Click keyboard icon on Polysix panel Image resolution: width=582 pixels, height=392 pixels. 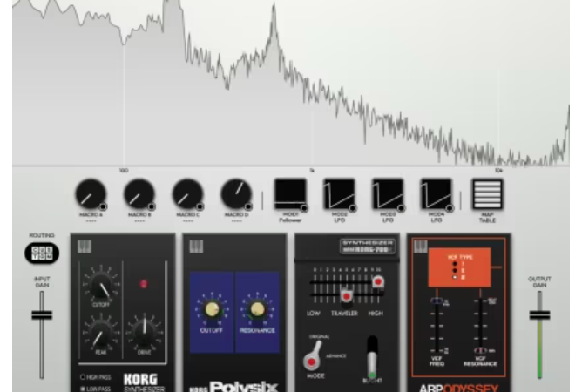[196, 247]
